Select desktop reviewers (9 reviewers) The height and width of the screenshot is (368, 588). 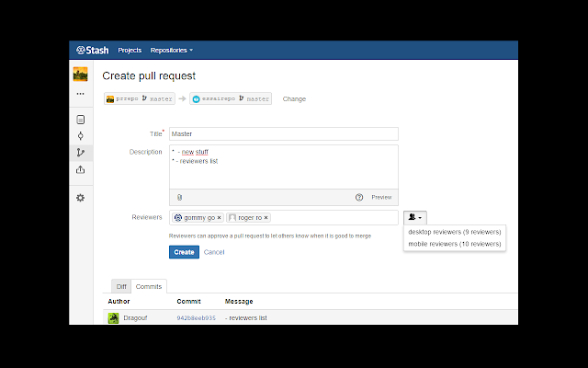[455, 232]
